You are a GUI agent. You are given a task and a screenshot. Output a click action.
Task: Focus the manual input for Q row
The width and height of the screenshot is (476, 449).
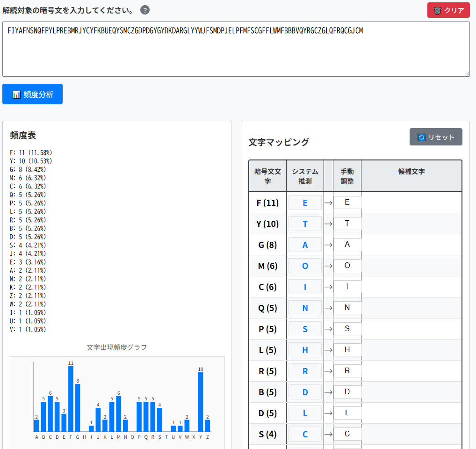(347, 308)
